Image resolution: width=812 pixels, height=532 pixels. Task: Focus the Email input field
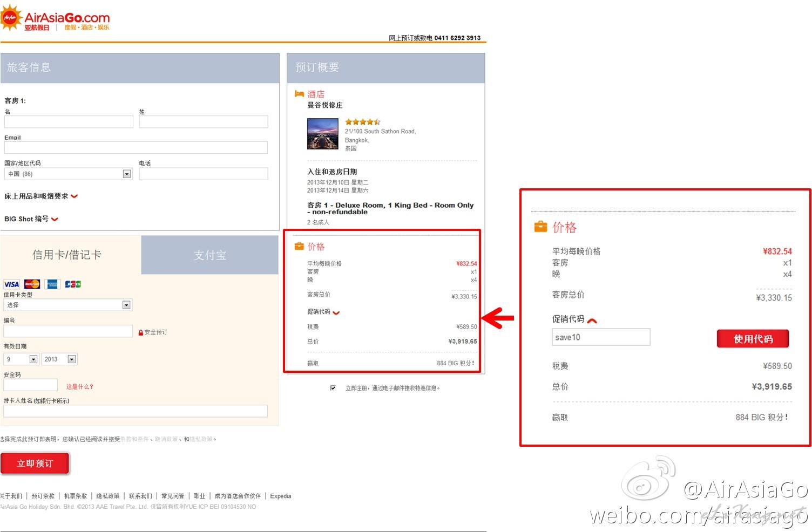pyautogui.click(x=136, y=148)
